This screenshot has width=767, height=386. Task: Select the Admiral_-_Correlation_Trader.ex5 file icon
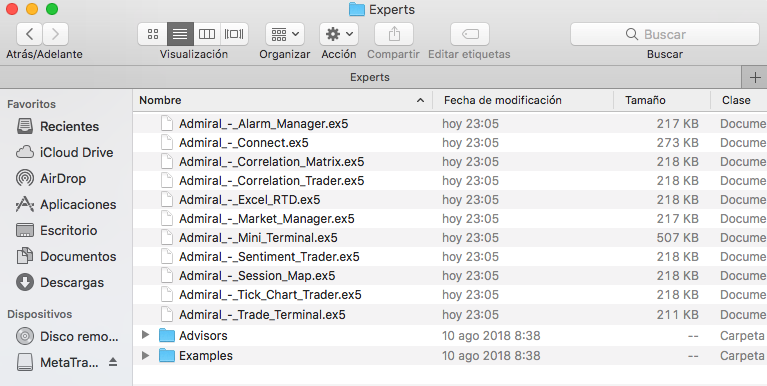[x=167, y=181]
